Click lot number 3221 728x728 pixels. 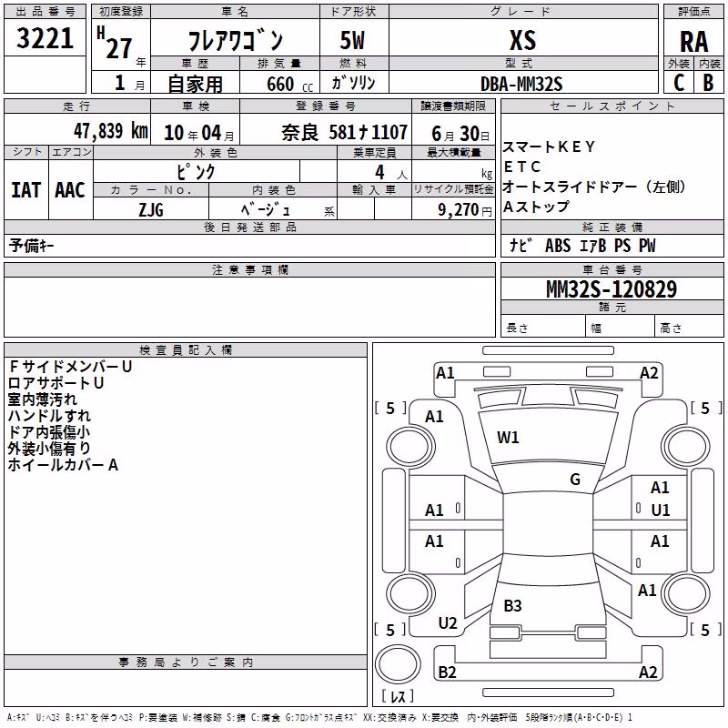[45, 38]
